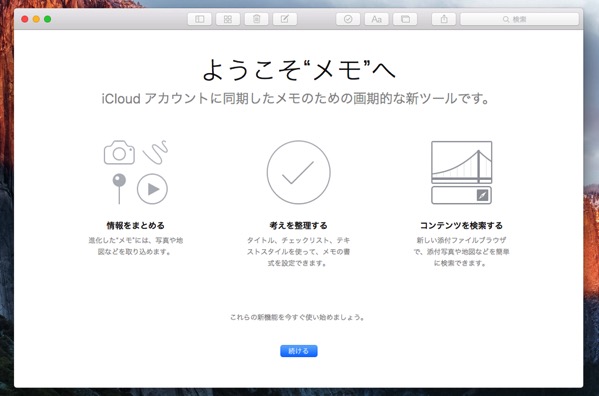This screenshot has width=599, height=396.
Task: Open the share toolbar button
Action: pyautogui.click(x=444, y=19)
